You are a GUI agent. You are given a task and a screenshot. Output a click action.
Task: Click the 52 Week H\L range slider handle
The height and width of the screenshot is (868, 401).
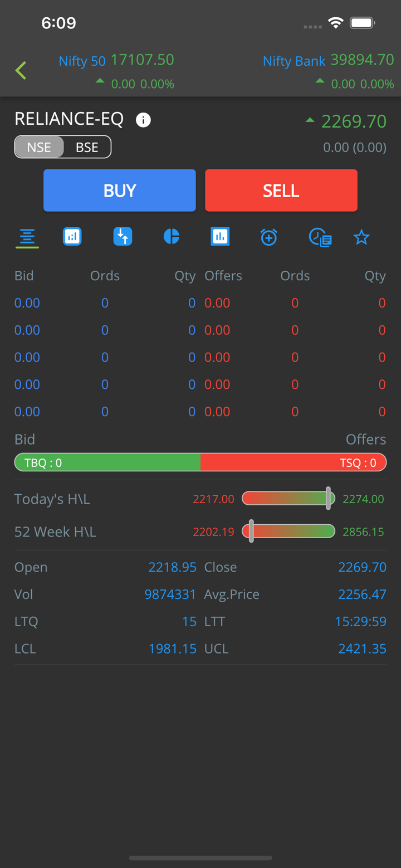[x=251, y=531]
